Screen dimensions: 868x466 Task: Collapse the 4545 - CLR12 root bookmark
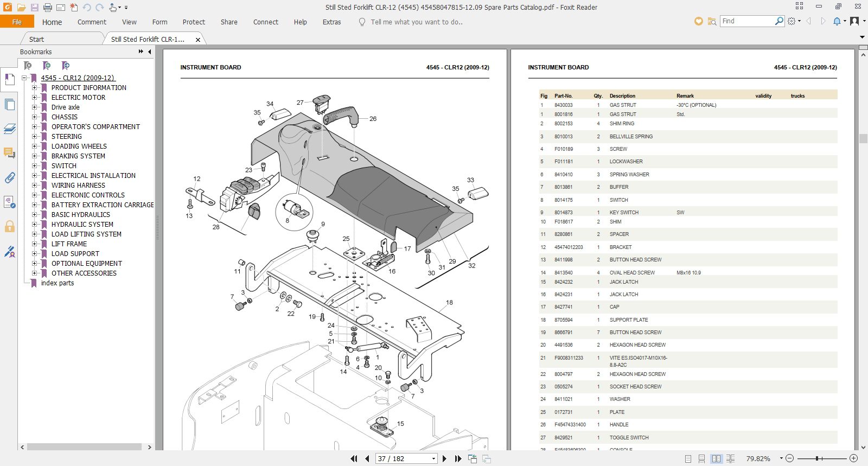coord(24,78)
